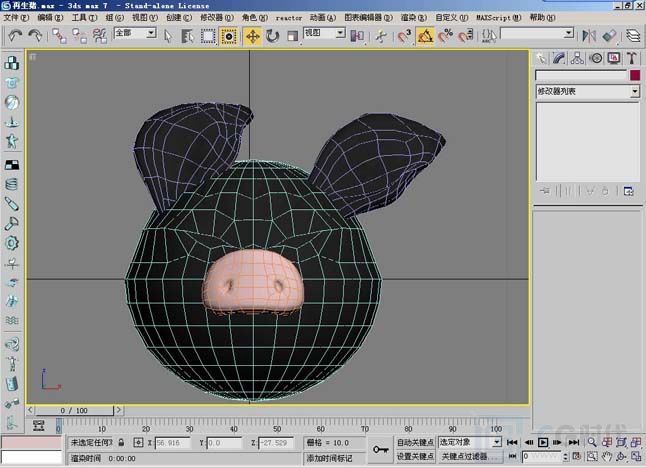Toggle 3D Snaps on
This screenshot has height=468, width=646.
point(404,36)
